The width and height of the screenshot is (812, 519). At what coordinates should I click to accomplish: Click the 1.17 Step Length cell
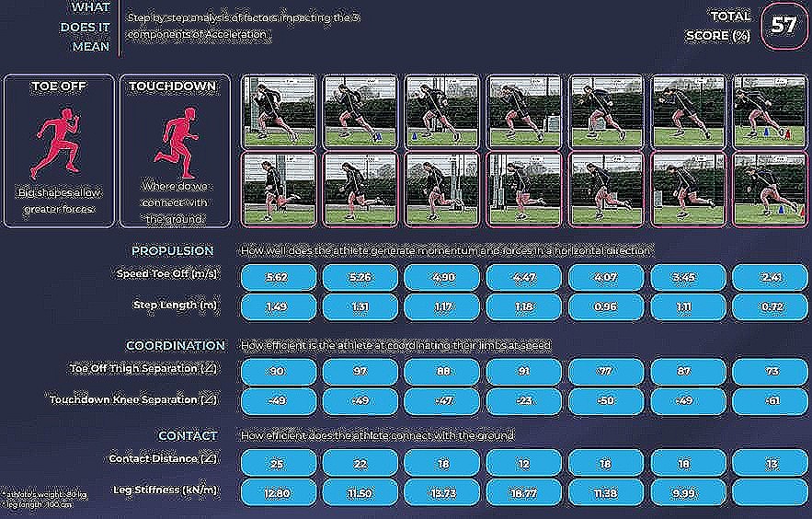coord(441,307)
